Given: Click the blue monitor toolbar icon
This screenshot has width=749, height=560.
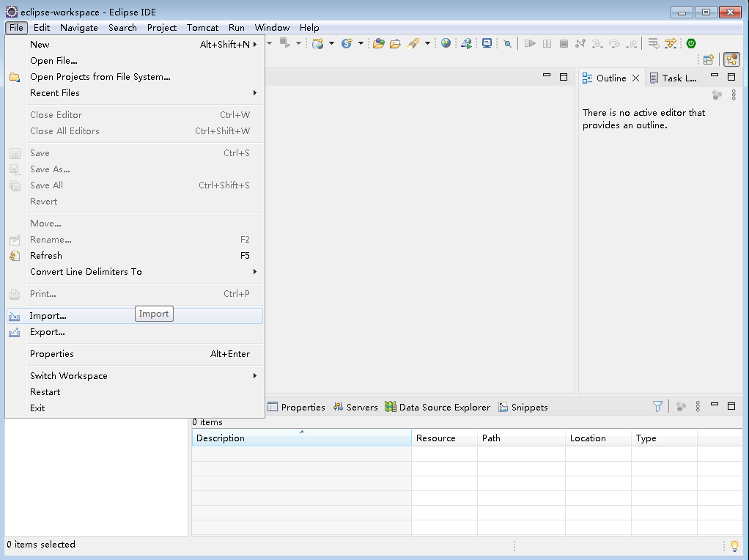Looking at the screenshot, I should click(x=487, y=43).
